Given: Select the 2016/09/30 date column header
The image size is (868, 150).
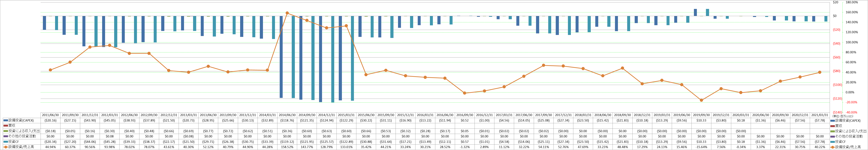Looking at the screenshot, I should coord(465,115).
